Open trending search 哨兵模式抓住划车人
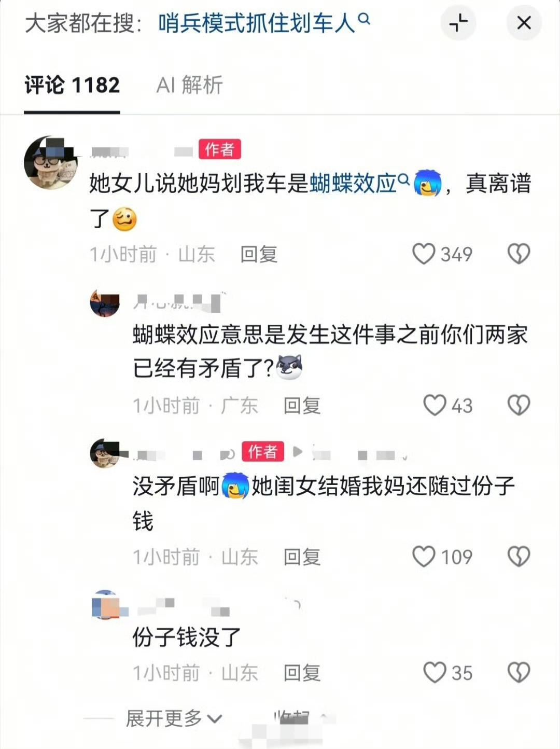 [x=264, y=23]
